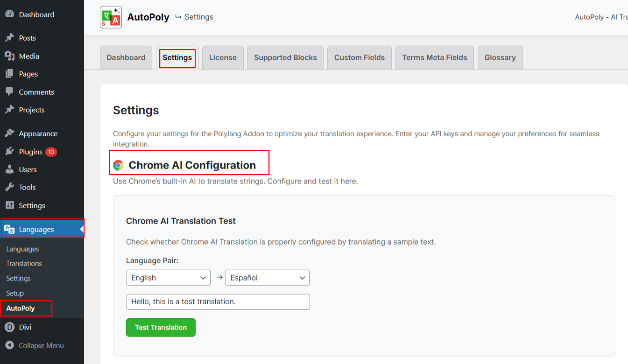Click the Divi circle icon

tap(9, 327)
